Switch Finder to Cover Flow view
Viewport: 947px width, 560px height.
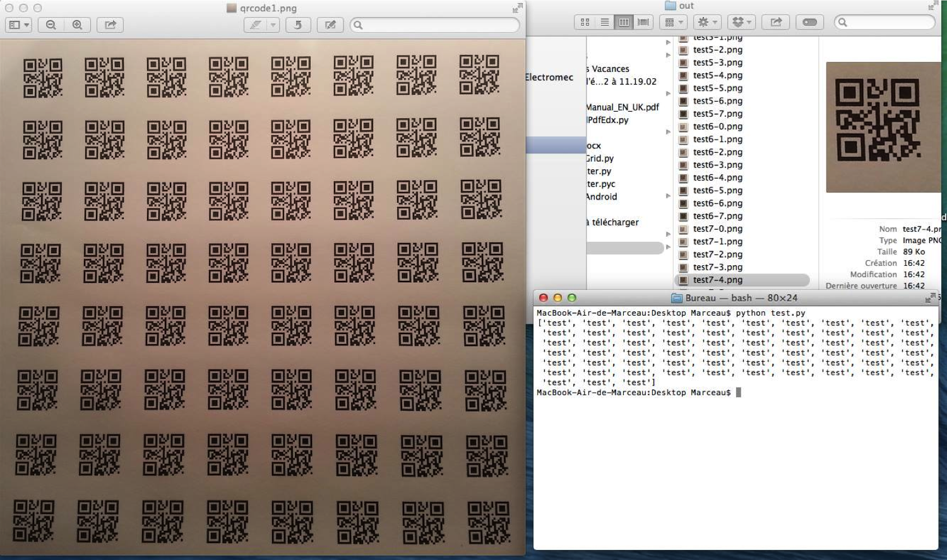point(643,22)
